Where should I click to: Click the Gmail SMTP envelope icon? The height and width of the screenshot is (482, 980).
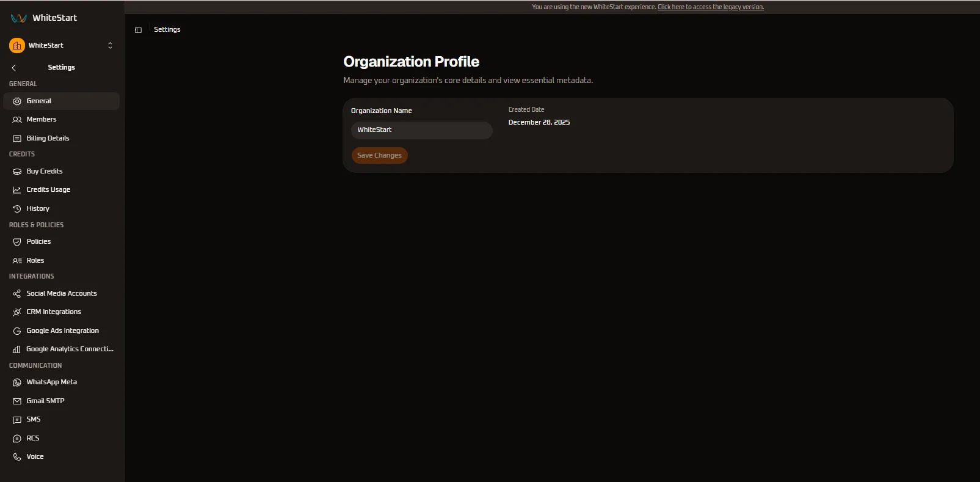pos(17,401)
